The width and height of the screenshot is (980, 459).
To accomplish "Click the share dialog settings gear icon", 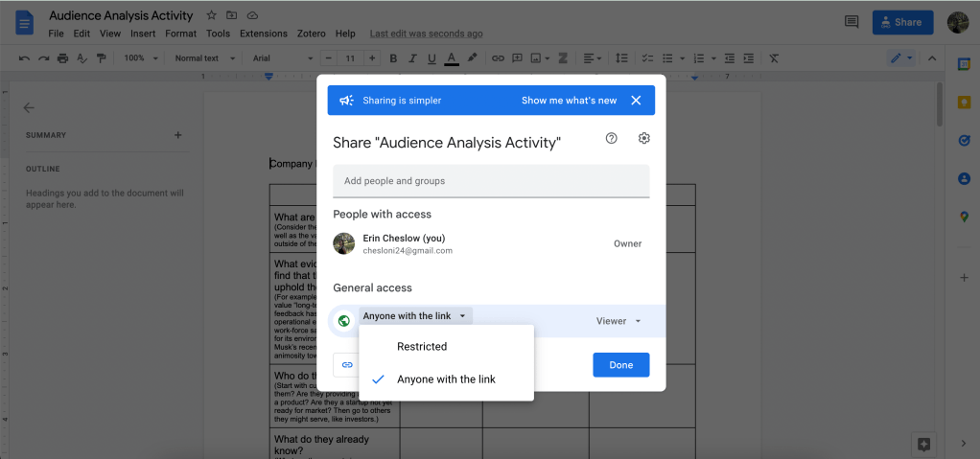I will tap(644, 139).
